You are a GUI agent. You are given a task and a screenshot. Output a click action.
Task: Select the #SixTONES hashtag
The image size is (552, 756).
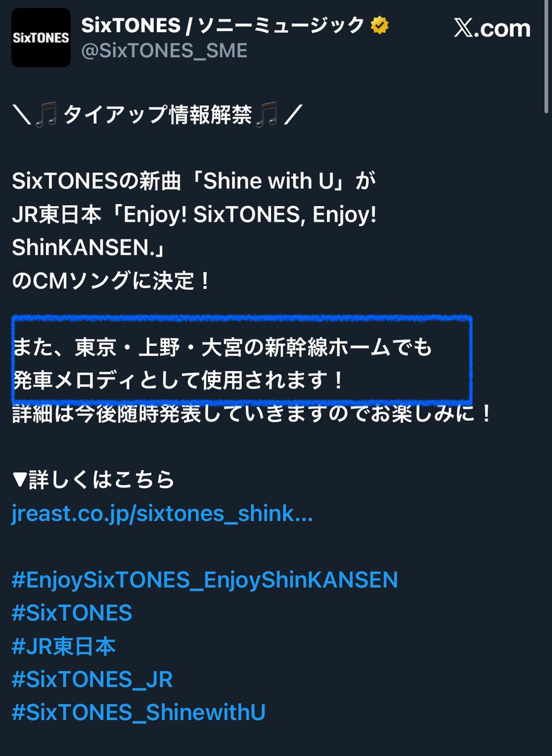click(x=72, y=613)
